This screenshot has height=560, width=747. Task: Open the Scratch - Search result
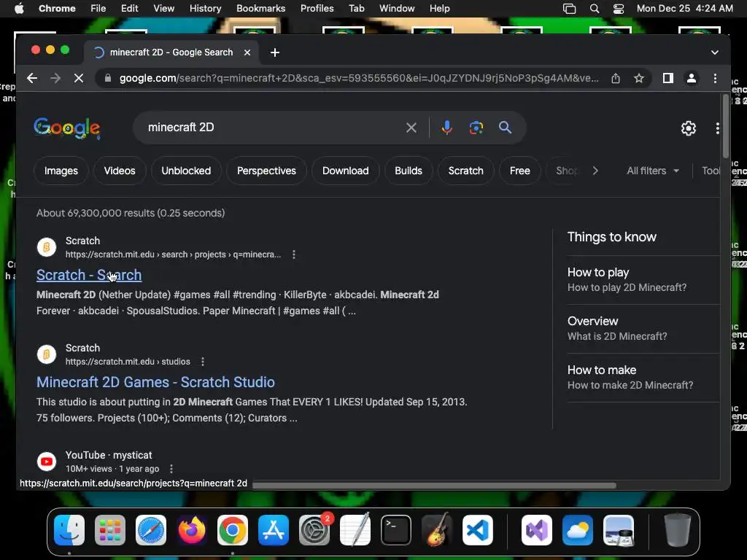[89, 275]
